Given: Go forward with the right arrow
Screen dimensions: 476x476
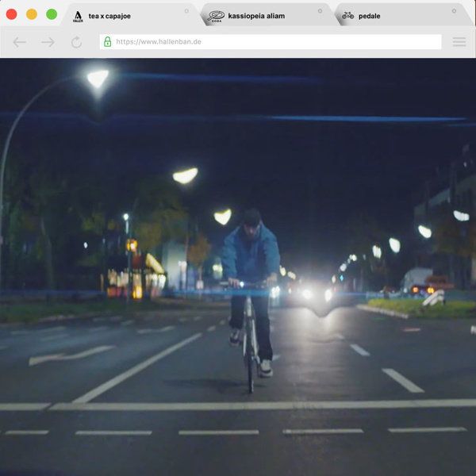Looking at the screenshot, I should [x=48, y=42].
